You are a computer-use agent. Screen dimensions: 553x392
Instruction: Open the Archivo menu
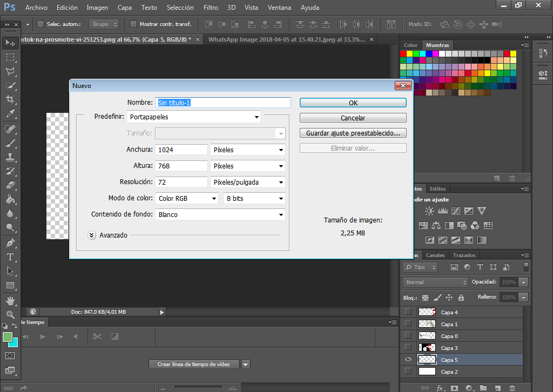point(36,8)
